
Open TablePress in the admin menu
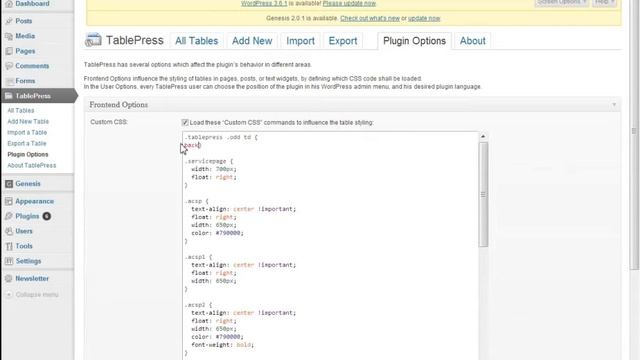[33, 96]
